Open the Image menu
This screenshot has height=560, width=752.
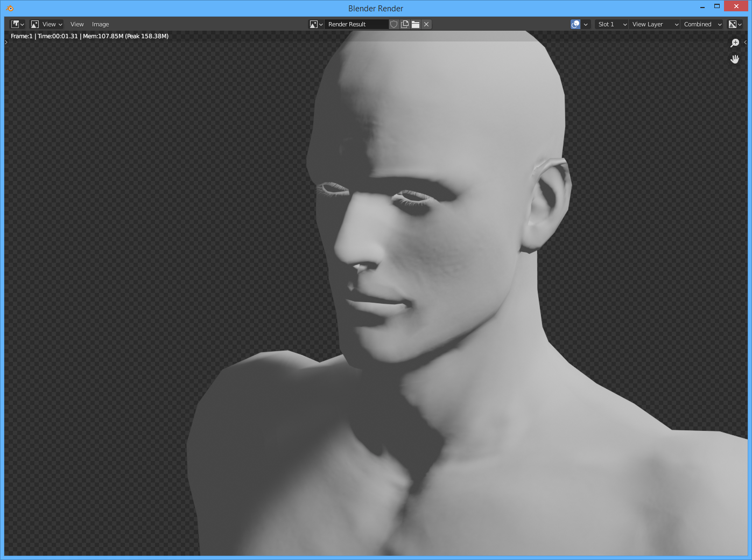[x=100, y=24]
